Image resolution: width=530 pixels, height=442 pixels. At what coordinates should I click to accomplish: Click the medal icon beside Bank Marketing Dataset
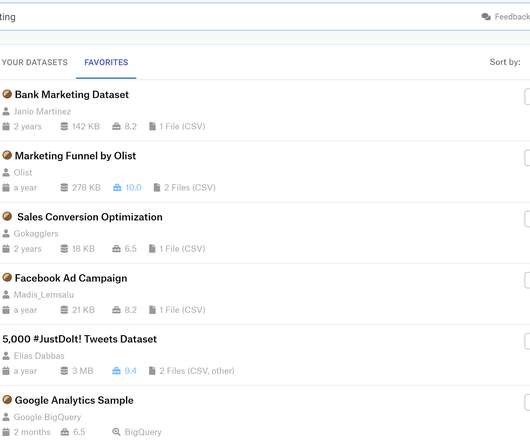coord(7,94)
